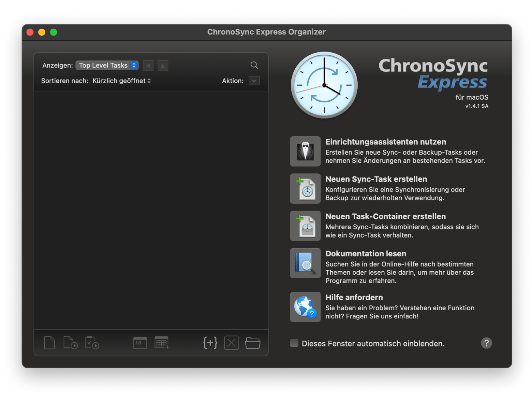Click the left arrow navigation button
The height and width of the screenshot is (400, 532).
(148, 65)
